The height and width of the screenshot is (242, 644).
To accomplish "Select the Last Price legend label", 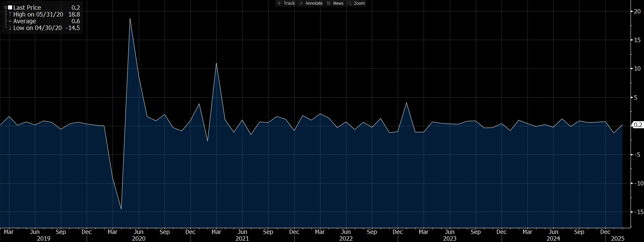I will click(x=27, y=7).
